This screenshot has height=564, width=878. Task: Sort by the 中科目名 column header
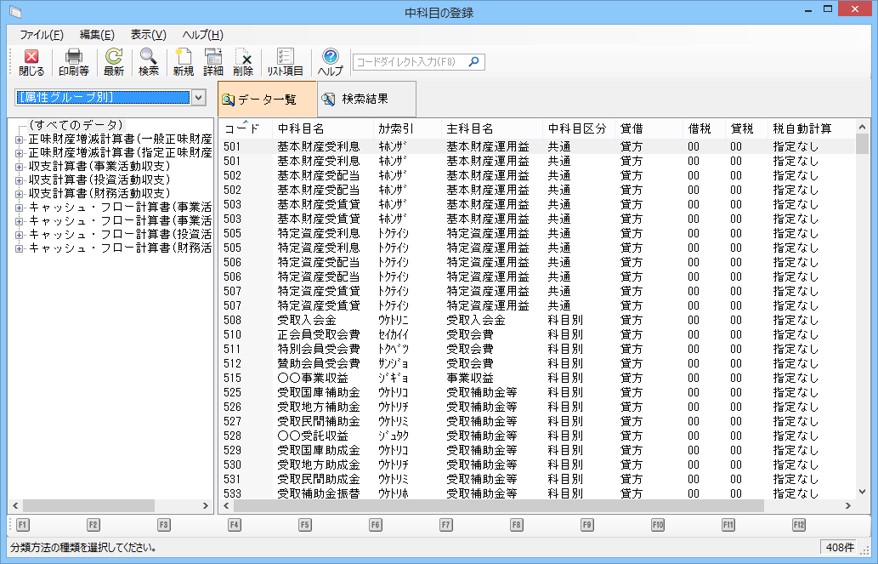301,129
